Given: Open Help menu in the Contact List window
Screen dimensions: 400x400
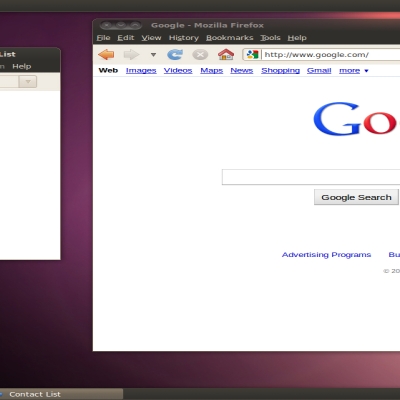Looking at the screenshot, I should click(22, 66).
